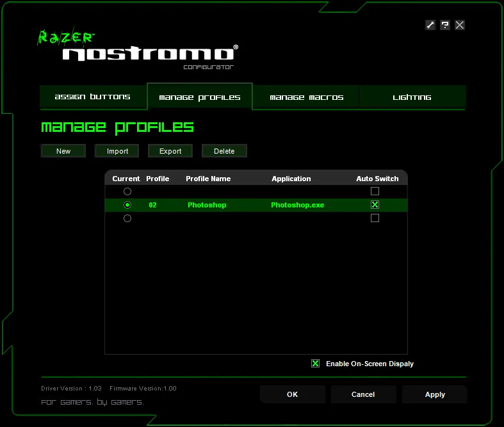Toggle Enable On-Screen Display checkbox
504x427 pixels.
(315, 364)
